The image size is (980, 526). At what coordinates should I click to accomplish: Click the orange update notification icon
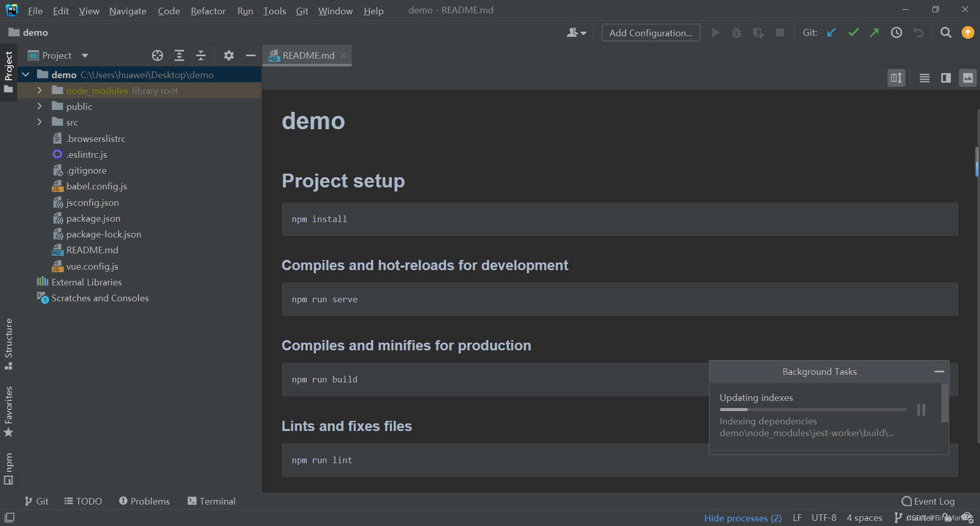pyautogui.click(x=968, y=33)
